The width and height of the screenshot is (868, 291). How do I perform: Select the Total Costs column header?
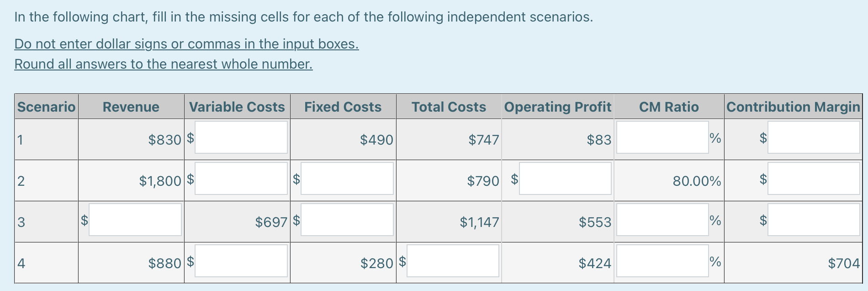pyautogui.click(x=448, y=107)
